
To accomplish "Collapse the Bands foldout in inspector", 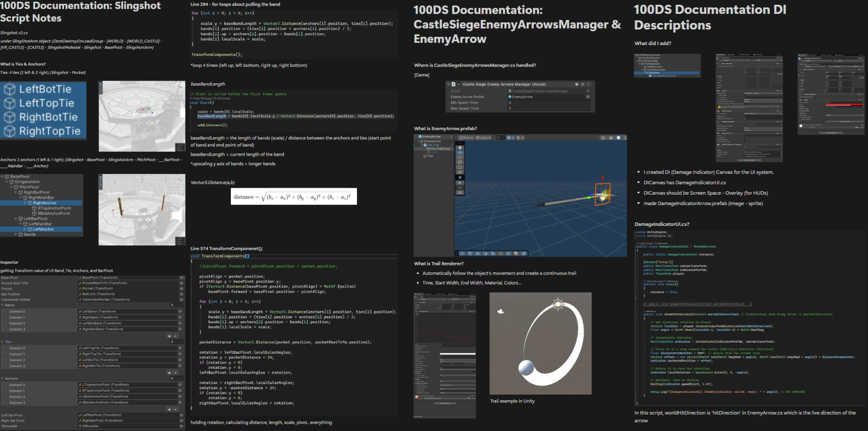I will (2, 305).
